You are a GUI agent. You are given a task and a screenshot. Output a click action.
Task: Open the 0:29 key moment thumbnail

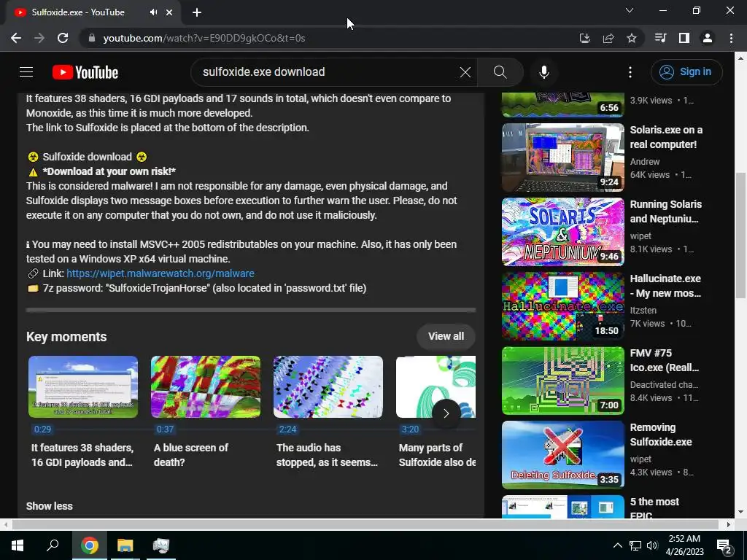[83, 386]
